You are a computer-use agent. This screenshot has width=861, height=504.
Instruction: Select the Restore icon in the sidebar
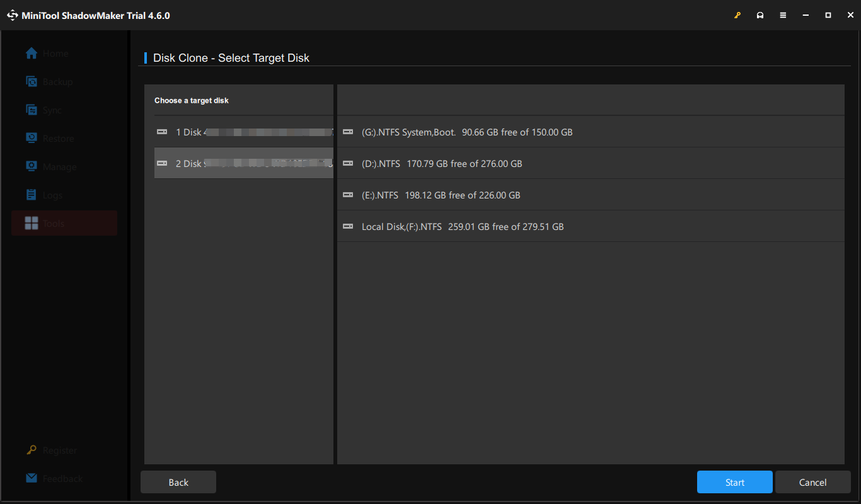point(31,138)
